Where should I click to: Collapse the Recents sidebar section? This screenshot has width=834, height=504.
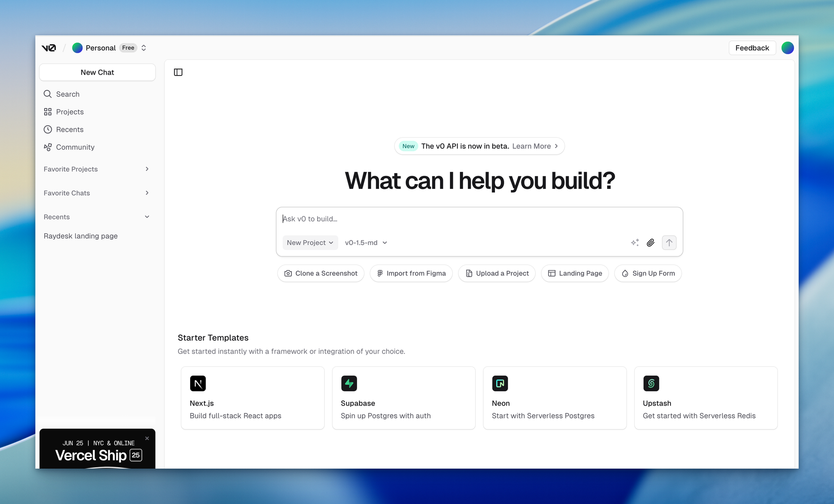click(x=147, y=217)
